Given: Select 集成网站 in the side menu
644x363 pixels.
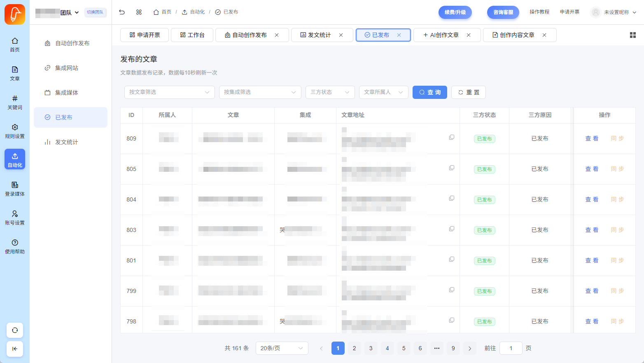Looking at the screenshot, I should point(67,68).
